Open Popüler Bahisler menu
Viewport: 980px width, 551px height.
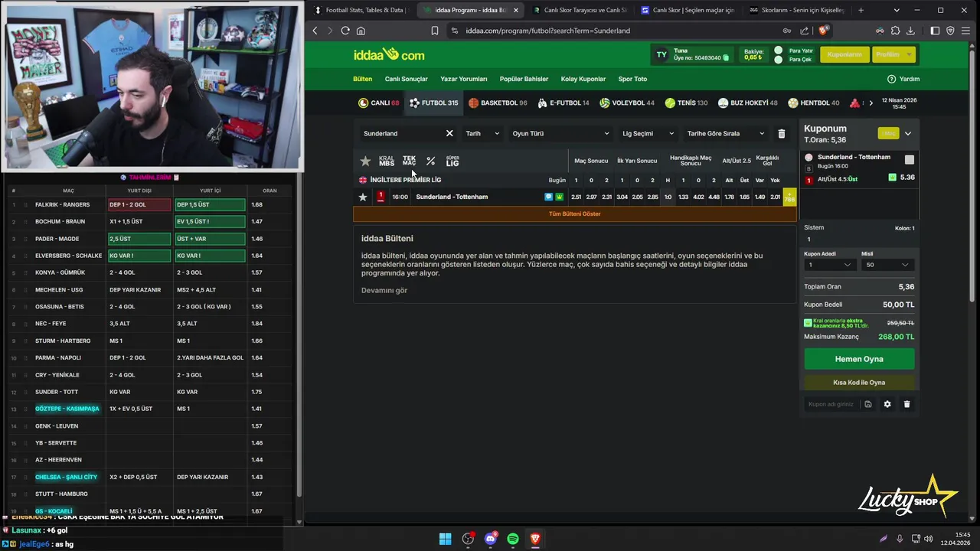point(524,79)
